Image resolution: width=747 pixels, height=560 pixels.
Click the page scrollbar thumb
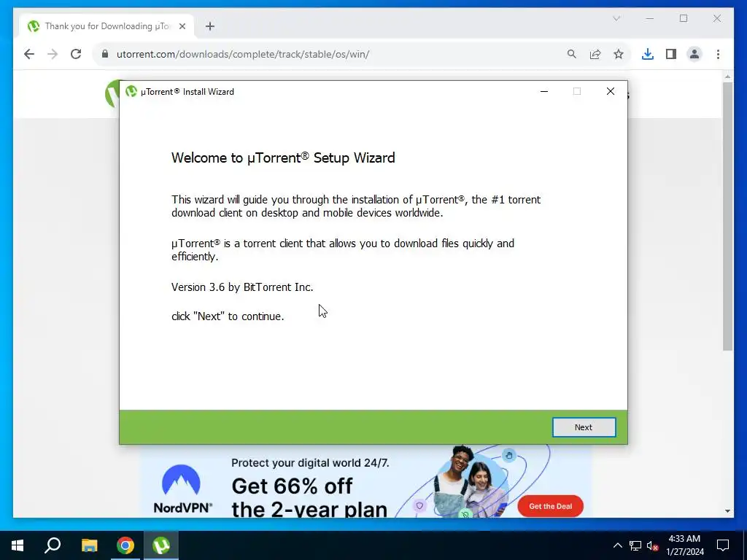[x=727, y=217]
